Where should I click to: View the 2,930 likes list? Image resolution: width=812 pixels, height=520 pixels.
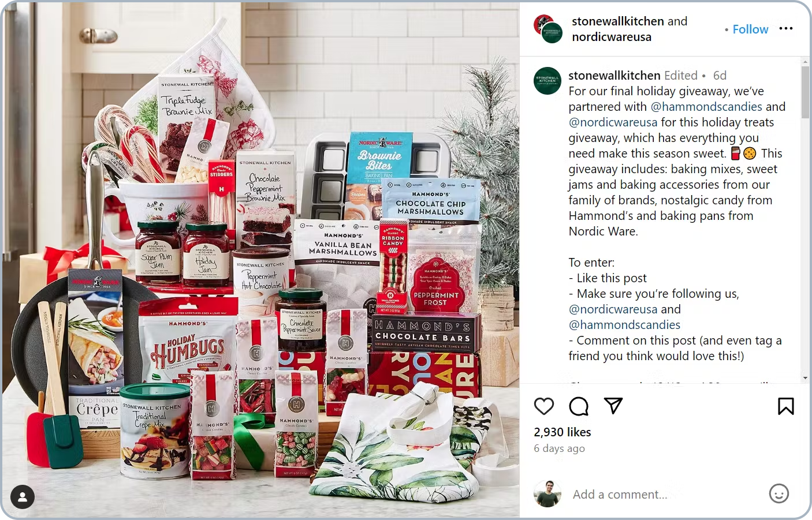[562, 432]
